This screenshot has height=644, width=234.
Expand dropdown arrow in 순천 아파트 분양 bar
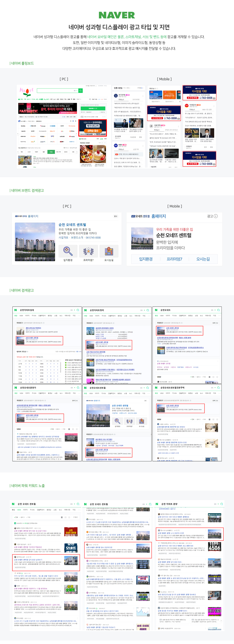pos(218,504)
